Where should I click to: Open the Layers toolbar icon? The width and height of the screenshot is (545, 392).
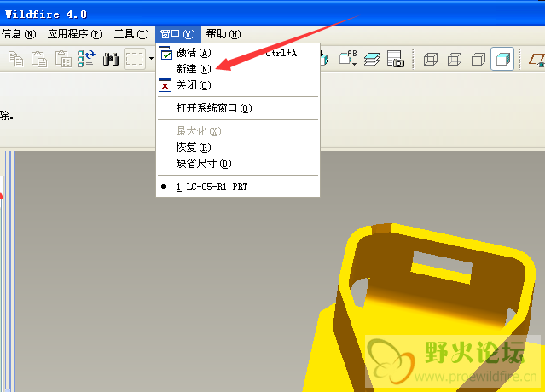372,59
